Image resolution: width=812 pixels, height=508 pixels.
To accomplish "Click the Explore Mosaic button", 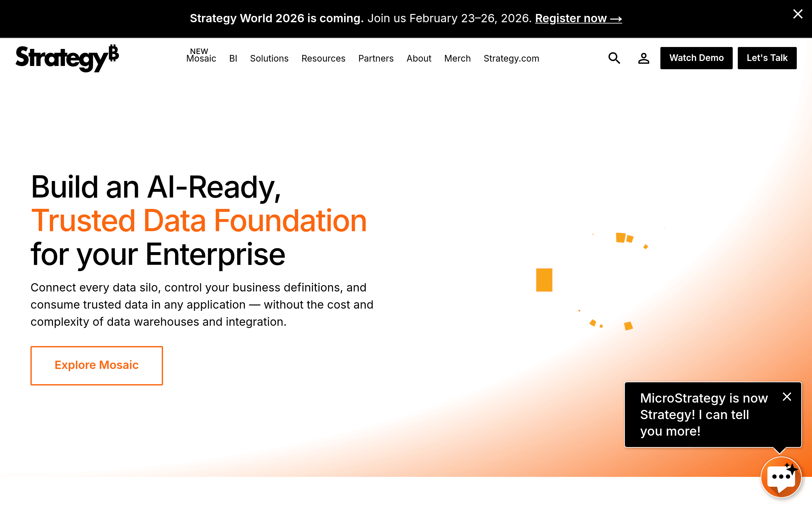I will (97, 365).
